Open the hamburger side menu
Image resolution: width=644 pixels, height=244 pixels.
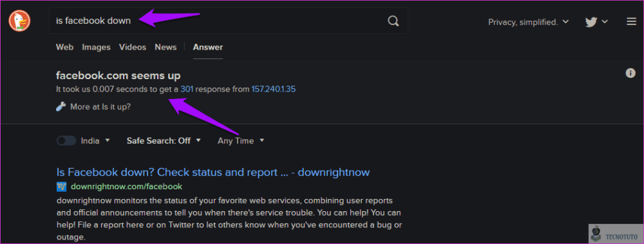[x=631, y=21]
